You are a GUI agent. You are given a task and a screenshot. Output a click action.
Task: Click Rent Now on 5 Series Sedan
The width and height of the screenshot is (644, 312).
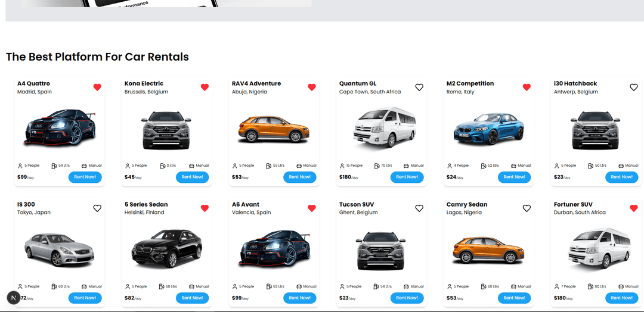(192, 298)
